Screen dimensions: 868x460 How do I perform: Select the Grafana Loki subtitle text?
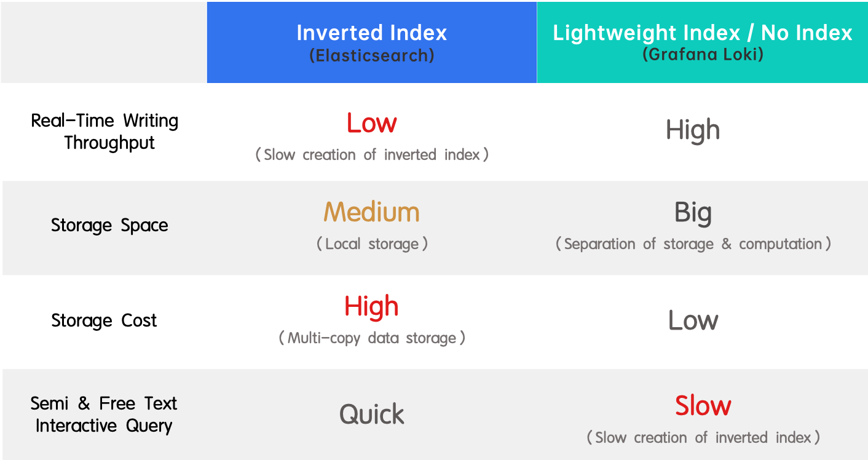pos(703,55)
